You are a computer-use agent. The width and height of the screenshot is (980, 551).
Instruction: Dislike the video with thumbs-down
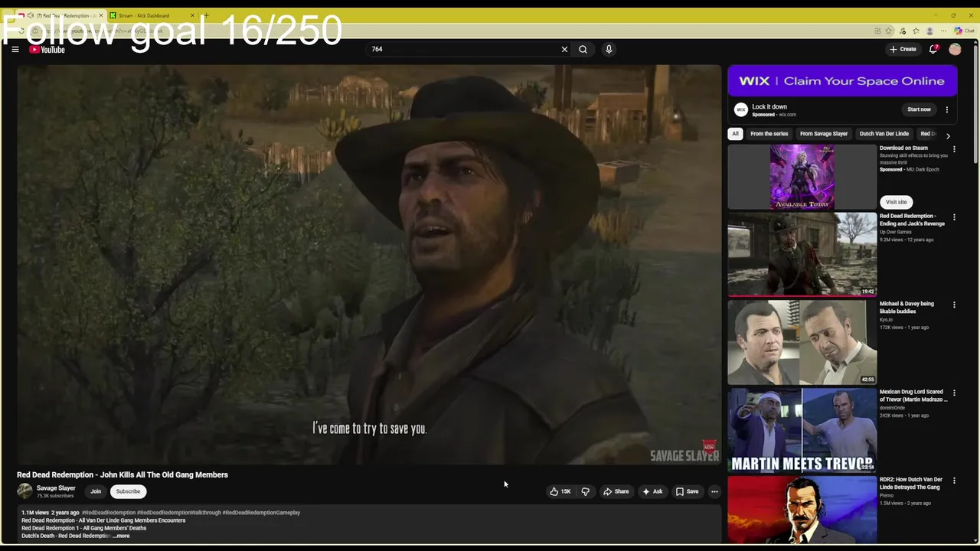point(585,491)
